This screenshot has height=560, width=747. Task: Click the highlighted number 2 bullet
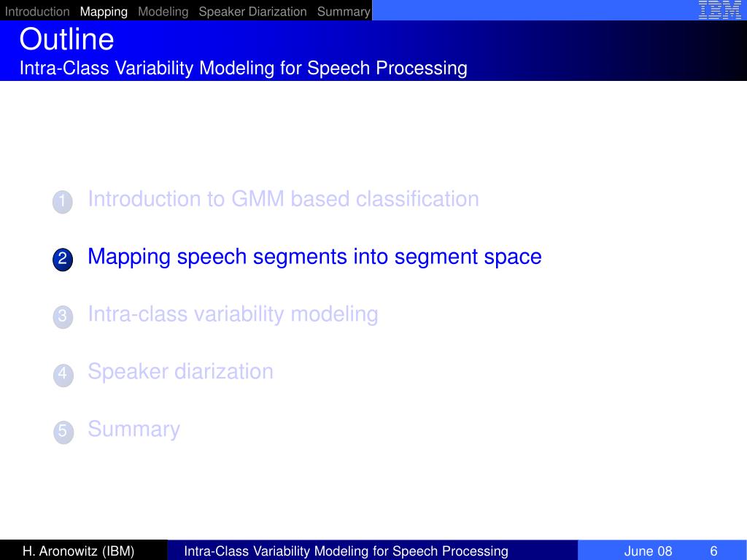(x=63, y=260)
